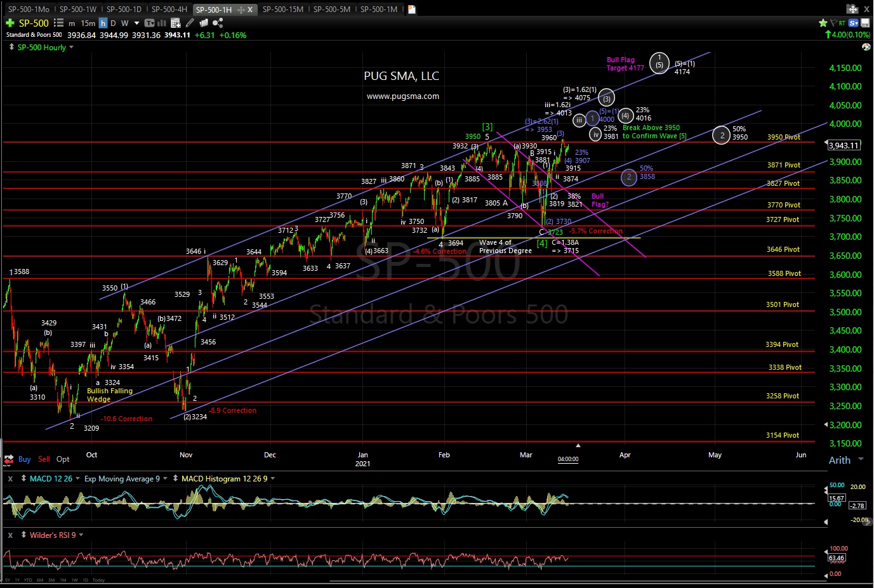The width and height of the screenshot is (874, 588).
Task: Toggle the Arith scale mode
Action: [839, 461]
